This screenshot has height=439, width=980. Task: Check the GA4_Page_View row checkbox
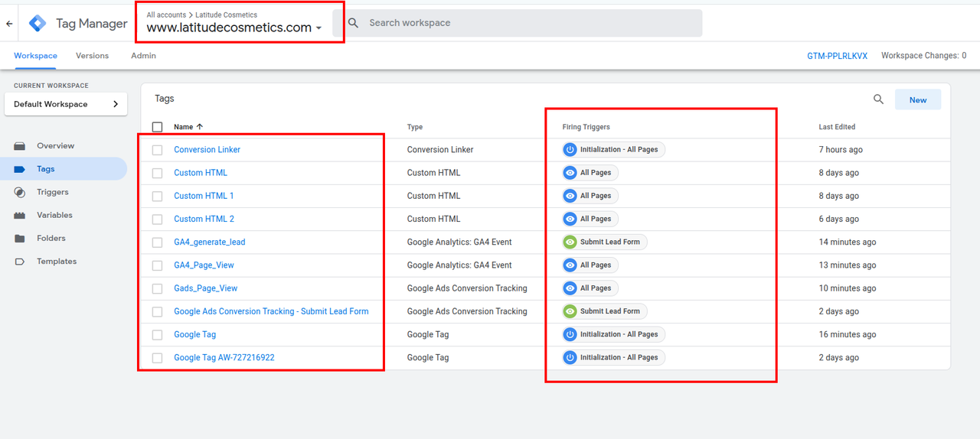pyautogui.click(x=157, y=265)
